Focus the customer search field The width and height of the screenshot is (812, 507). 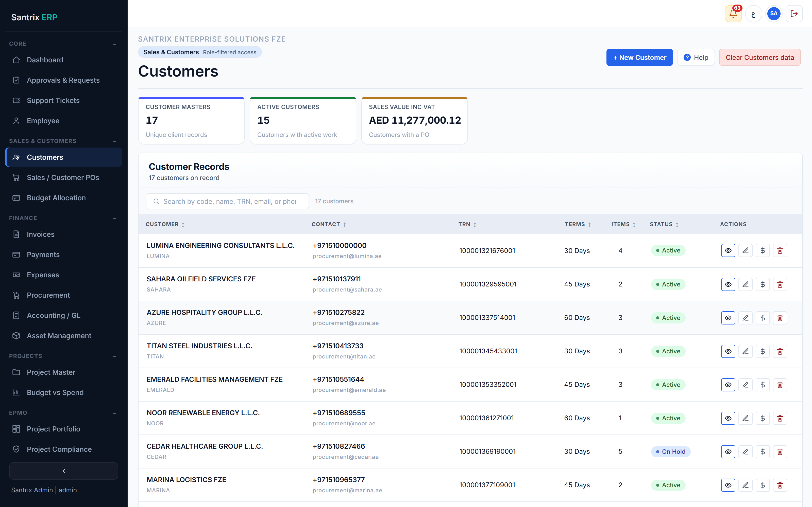(x=228, y=201)
